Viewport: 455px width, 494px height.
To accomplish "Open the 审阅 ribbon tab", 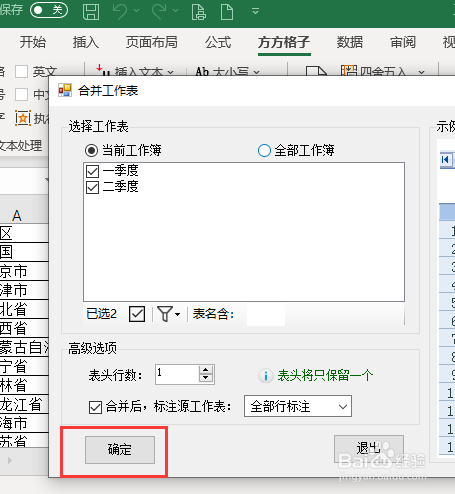I will pos(403,42).
